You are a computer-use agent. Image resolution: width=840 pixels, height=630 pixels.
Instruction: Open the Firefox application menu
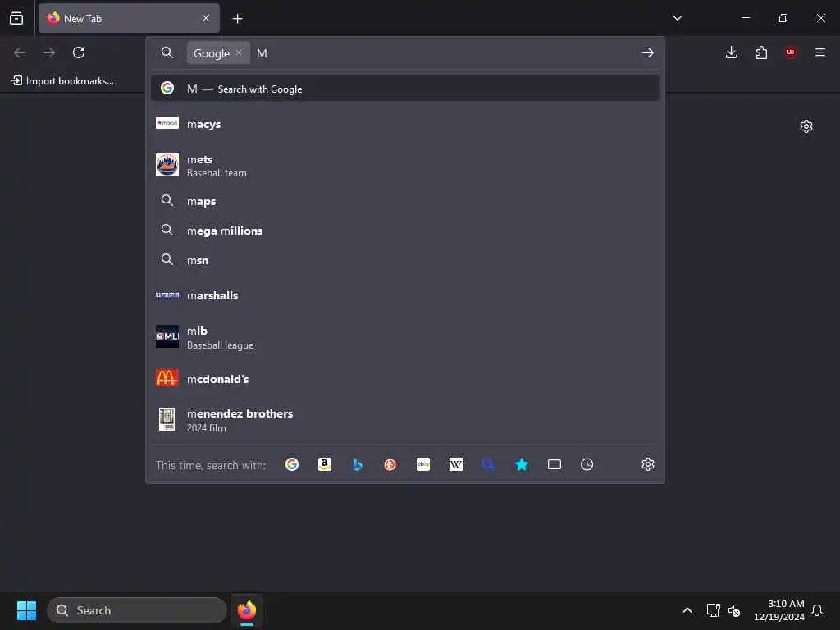pos(820,52)
